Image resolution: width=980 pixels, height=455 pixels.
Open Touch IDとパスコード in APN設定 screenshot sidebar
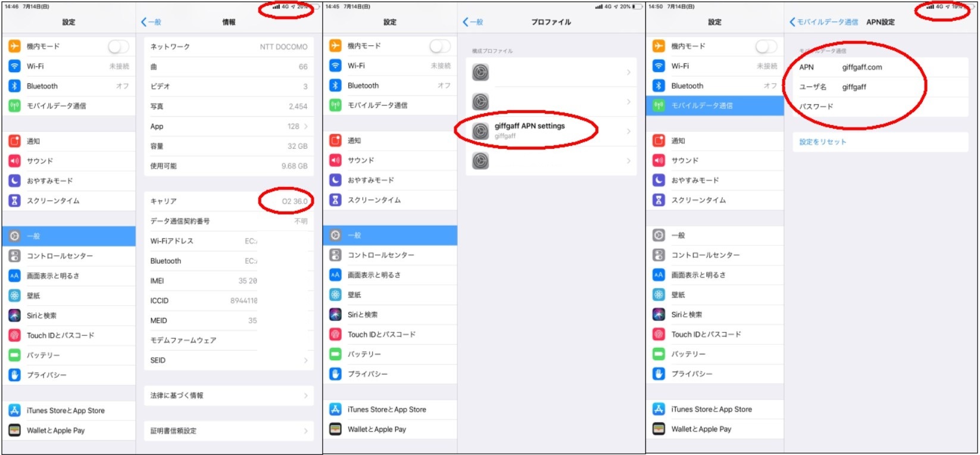[715, 334]
